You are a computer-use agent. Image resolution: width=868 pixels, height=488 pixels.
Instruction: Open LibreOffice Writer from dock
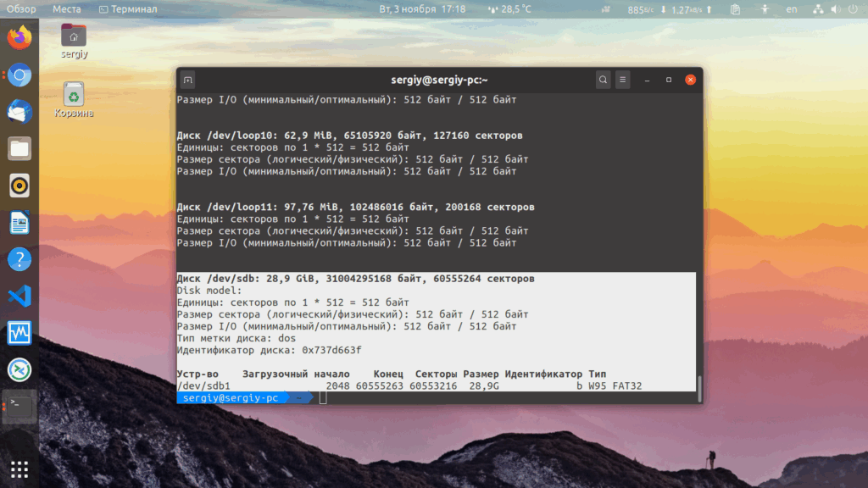(19, 223)
